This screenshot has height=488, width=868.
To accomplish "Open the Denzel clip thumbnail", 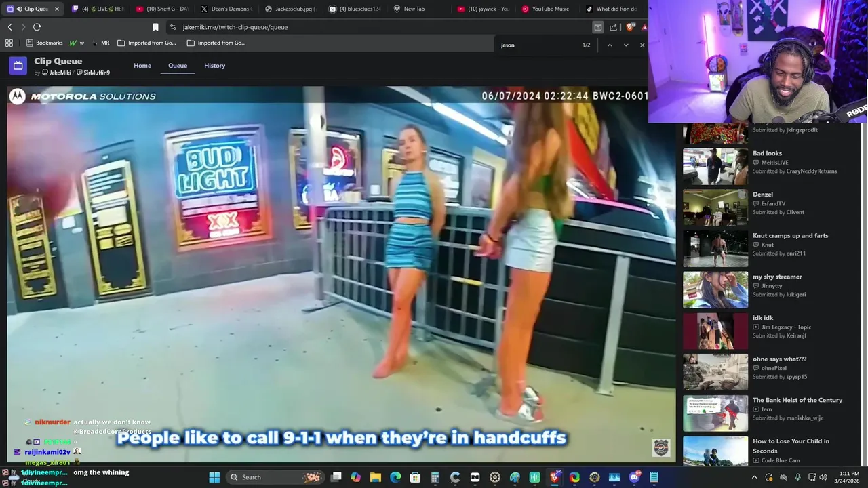I will pos(715,207).
